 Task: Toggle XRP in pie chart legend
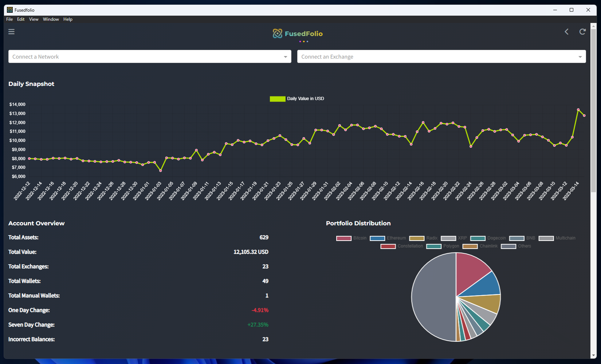click(x=454, y=238)
